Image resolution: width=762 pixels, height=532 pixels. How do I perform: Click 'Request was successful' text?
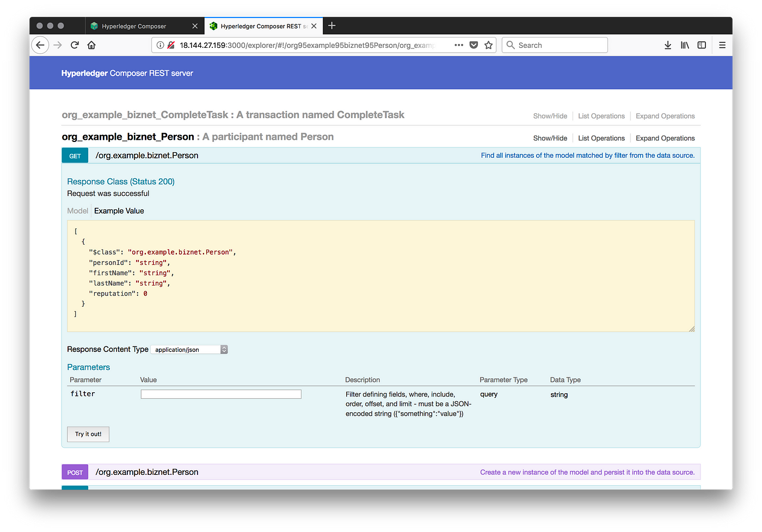108,194
